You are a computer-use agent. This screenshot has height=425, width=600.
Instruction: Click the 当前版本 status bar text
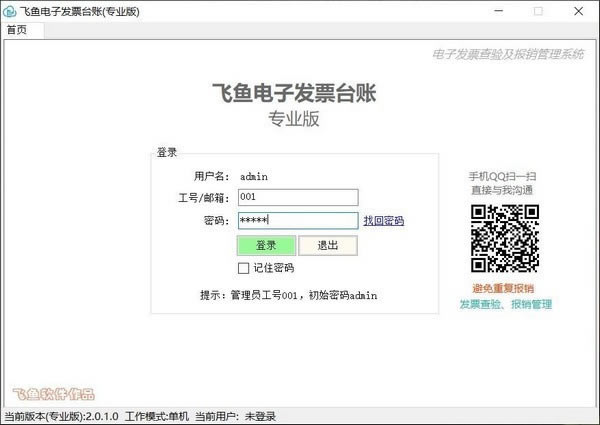tap(61, 416)
